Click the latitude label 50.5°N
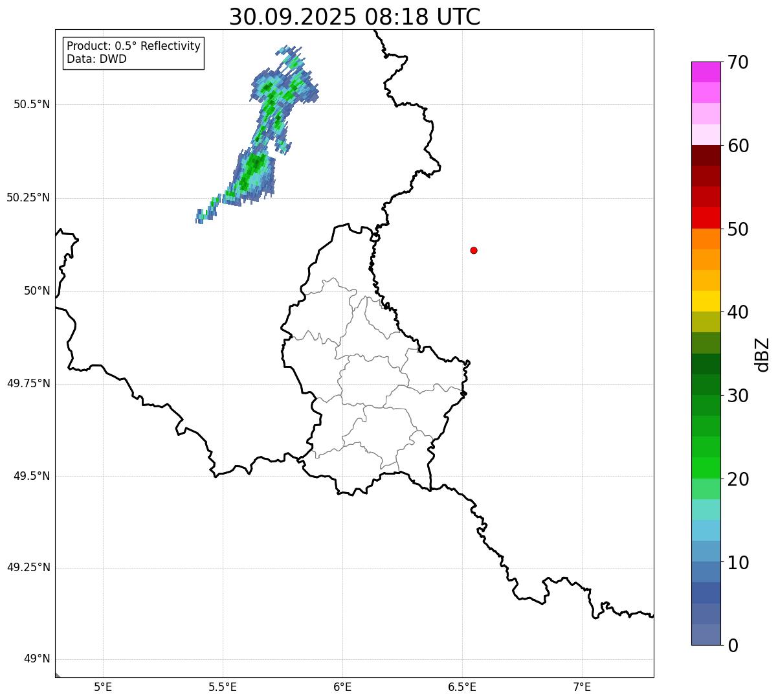This screenshot has width=778, height=700. coord(32,104)
